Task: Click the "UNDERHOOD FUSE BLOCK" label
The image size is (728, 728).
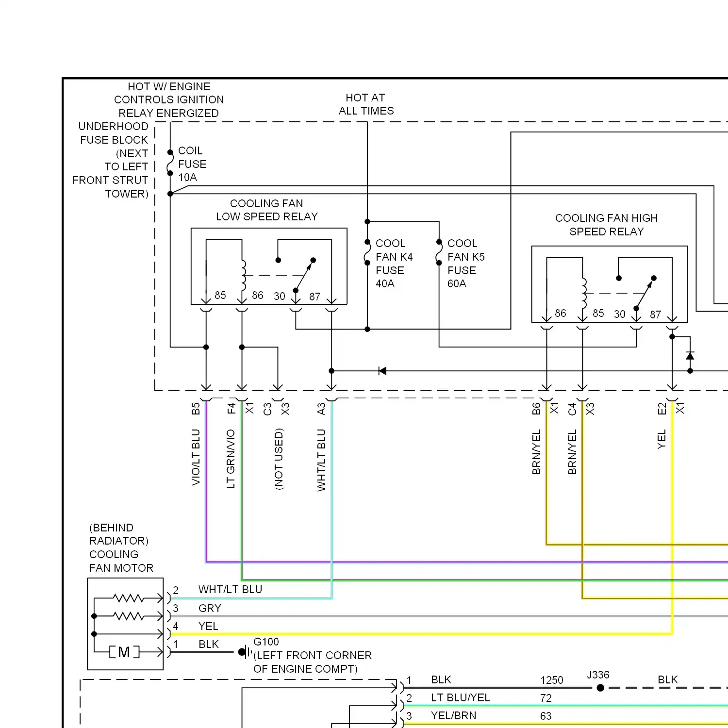Action: 114,133
